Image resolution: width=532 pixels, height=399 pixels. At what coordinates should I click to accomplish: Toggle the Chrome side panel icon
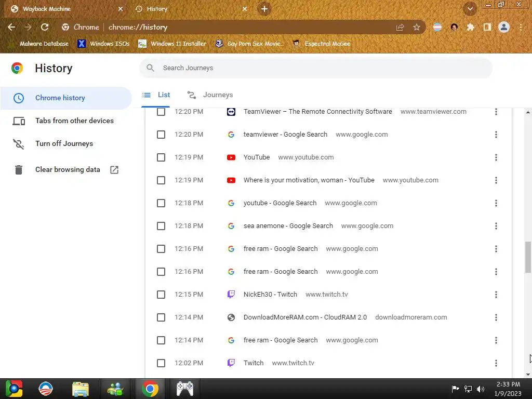click(487, 27)
